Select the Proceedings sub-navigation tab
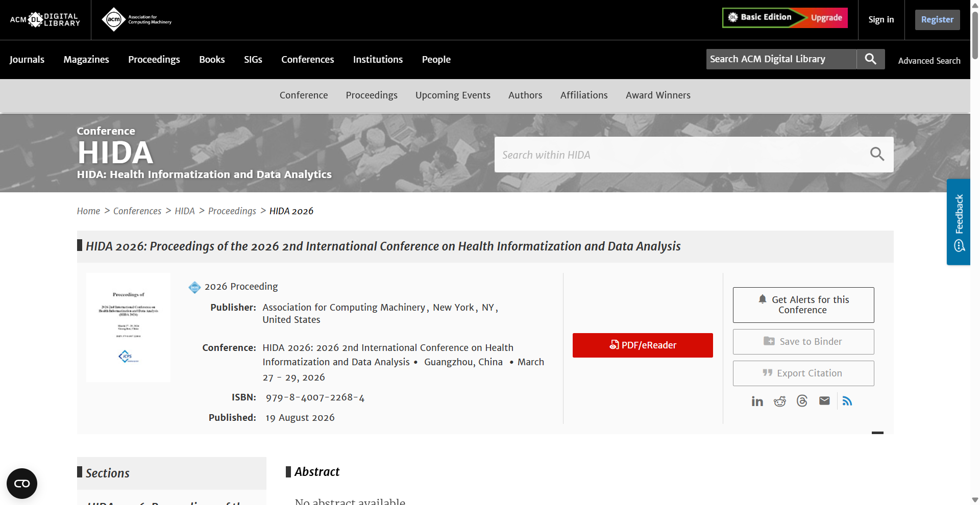The image size is (980, 505). [x=372, y=95]
